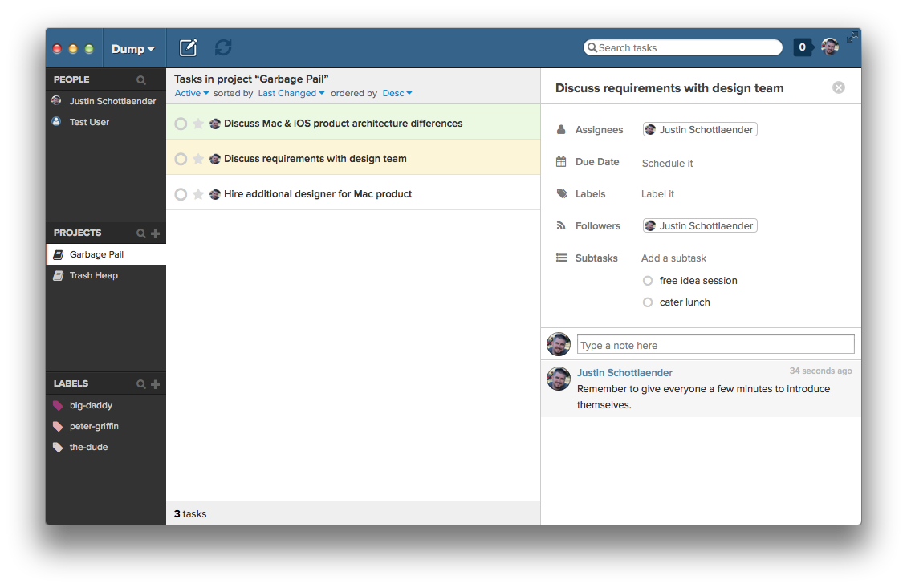Open the Dump workspace dropdown
The width and height of the screenshot is (907, 588).
133,49
